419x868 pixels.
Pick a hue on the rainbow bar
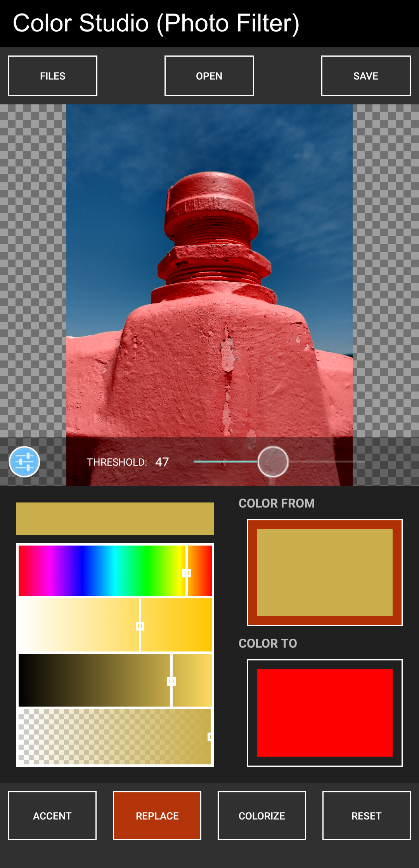115,571
